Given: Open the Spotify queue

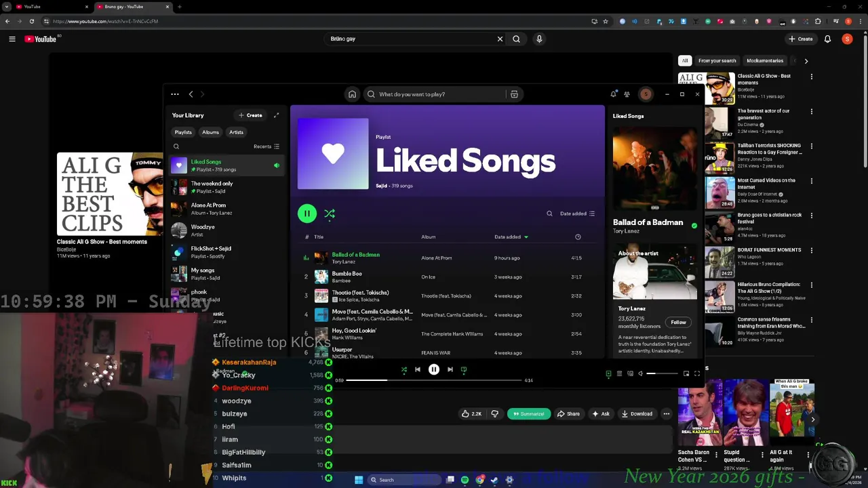Looking at the screenshot, I should (619, 373).
